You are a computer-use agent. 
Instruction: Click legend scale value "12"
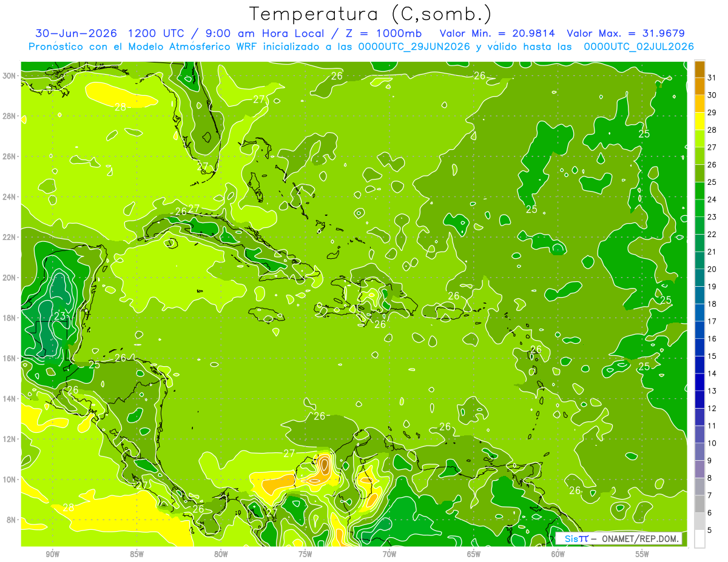712,409
